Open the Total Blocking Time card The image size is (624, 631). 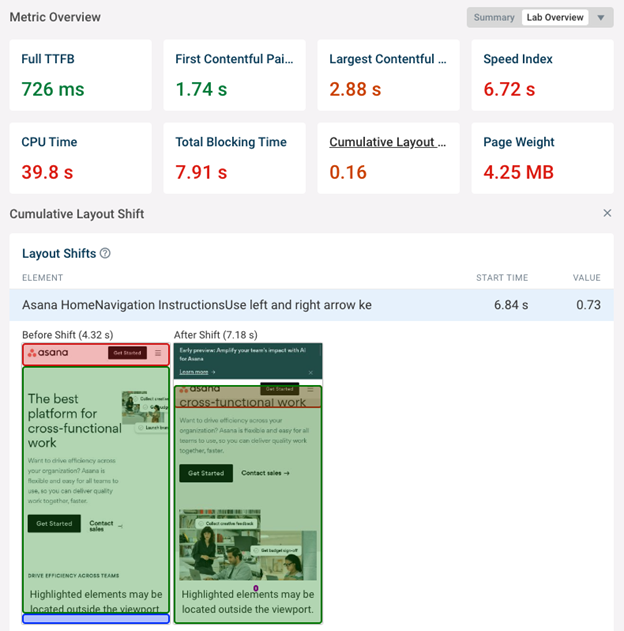235,158
